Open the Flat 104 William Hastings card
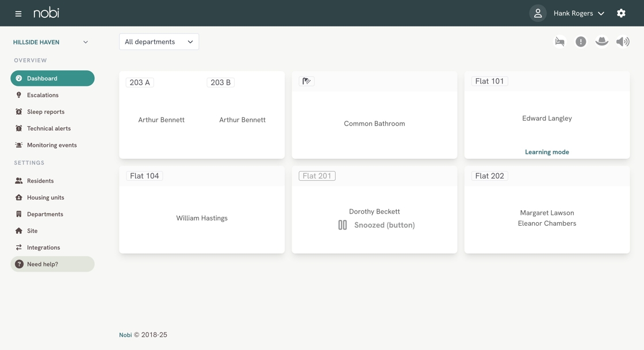The height and width of the screenshot is (350, 644). point(202,218)
